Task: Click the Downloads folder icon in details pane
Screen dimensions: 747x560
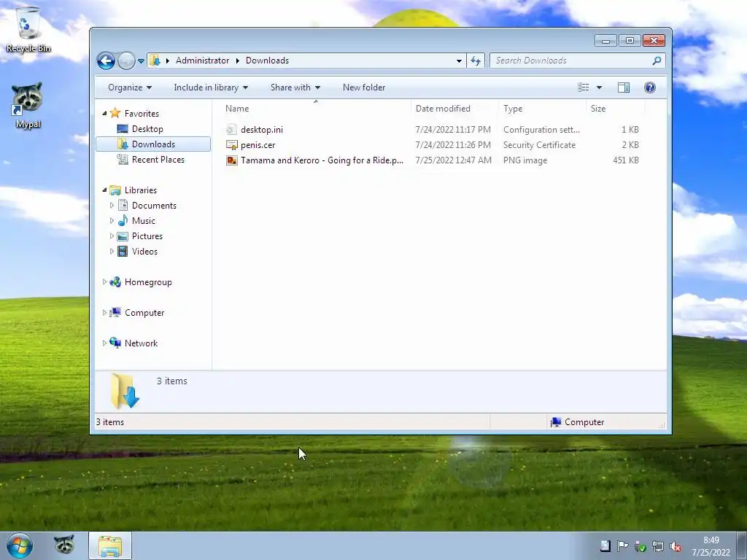Action: click(x=125, y=391)
